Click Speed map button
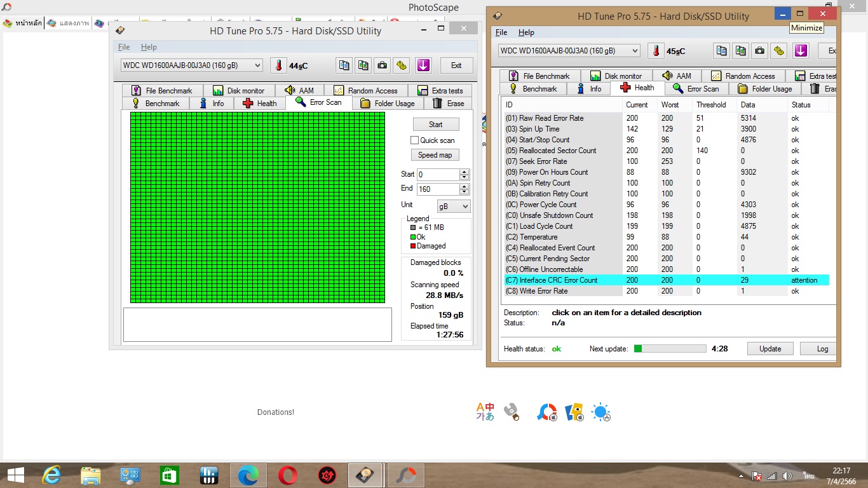 (x=435, y=155)
